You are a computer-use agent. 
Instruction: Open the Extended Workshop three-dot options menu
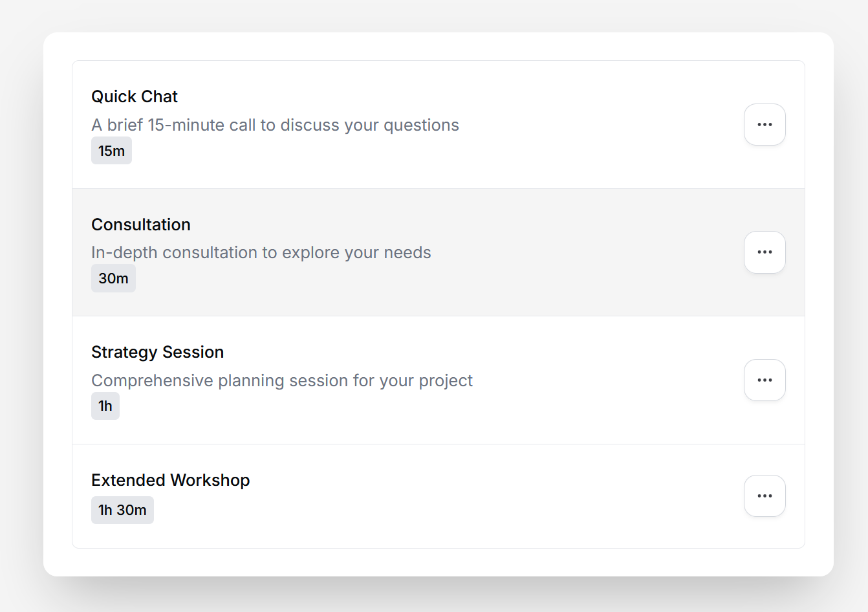click(765, 496)
